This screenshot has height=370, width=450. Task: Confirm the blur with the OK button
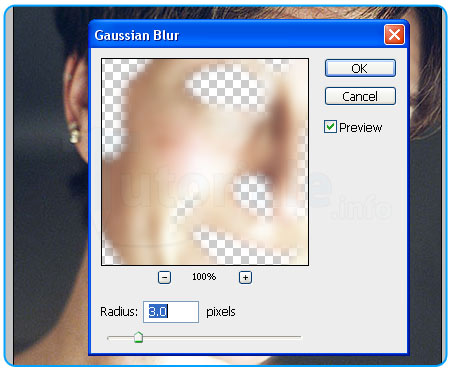[x=360, y=68]
